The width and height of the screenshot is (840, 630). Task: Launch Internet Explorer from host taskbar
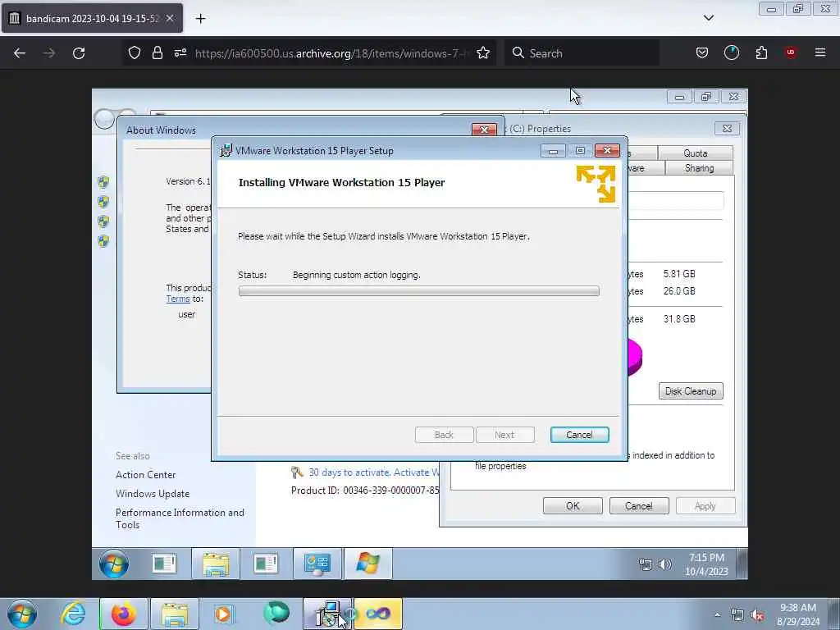click(x=73, y=614)
